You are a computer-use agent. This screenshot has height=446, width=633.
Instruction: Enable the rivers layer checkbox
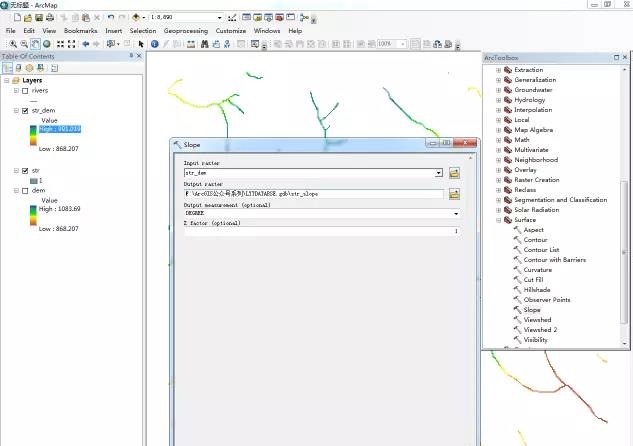click(25, 91)
